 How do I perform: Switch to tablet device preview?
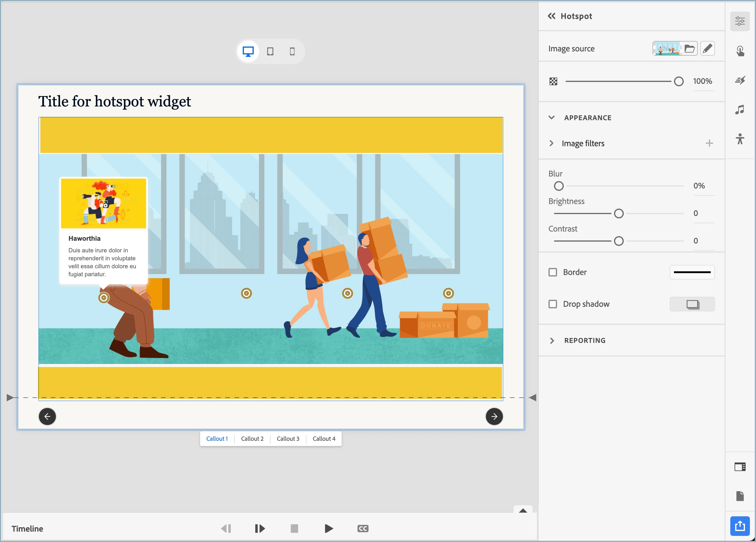(270, 51)
